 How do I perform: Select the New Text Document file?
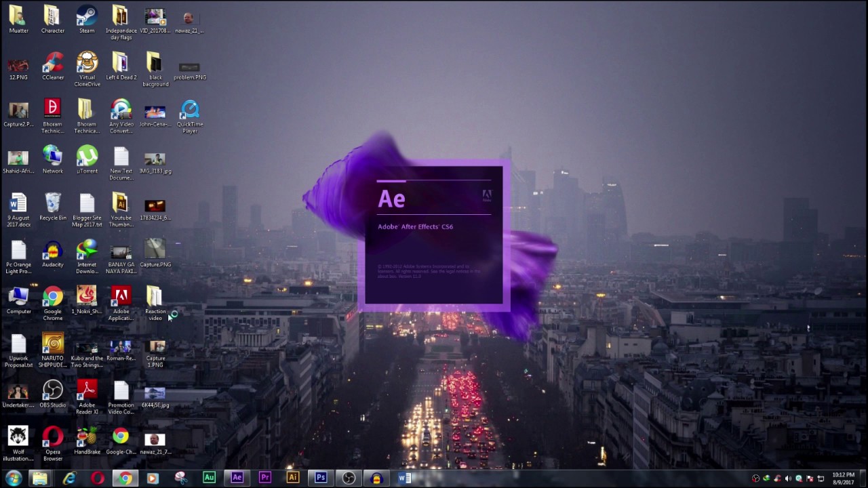[121, 163]
